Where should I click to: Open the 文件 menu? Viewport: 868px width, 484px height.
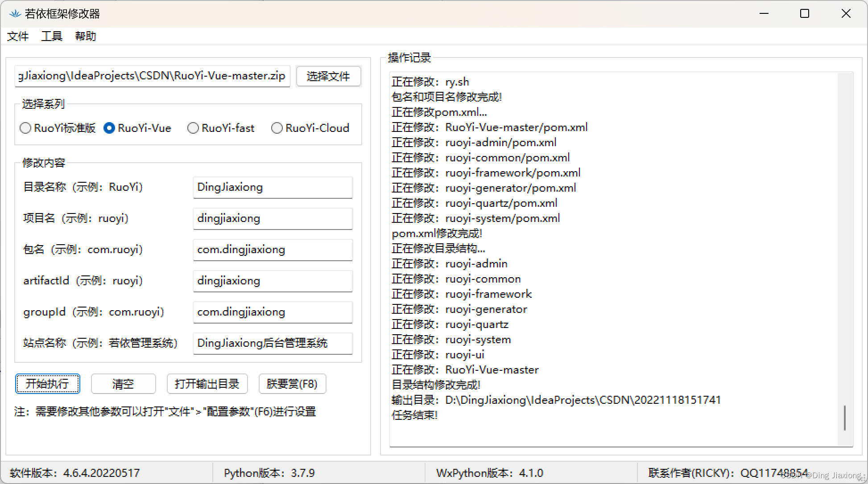18,36
